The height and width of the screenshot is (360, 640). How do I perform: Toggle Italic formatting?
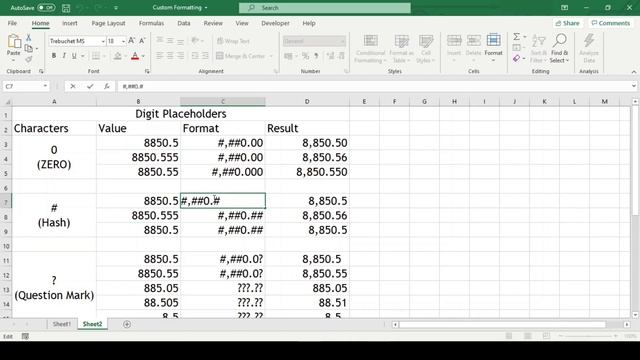64,56
